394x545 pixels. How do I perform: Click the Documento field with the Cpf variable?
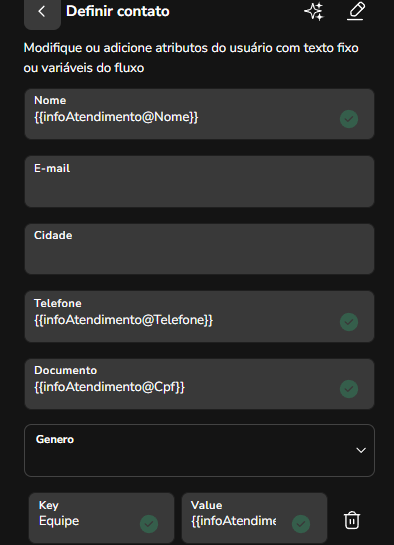pos(199,384)
